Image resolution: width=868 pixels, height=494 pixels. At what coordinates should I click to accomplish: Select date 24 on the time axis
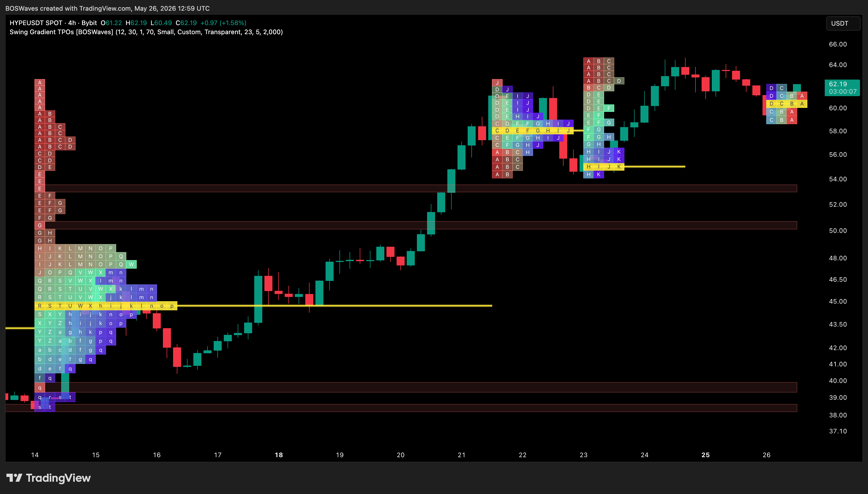tap(644, 455)
